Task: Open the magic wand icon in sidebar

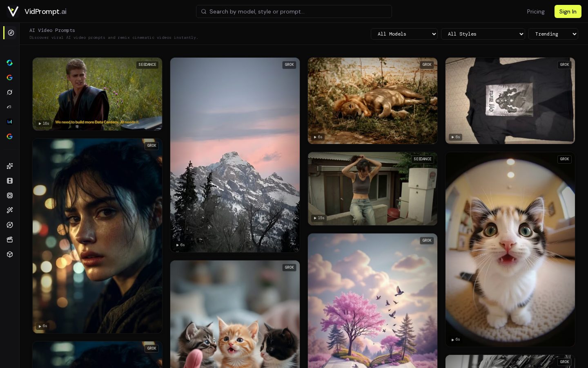Action: click(x=10, y=210)
